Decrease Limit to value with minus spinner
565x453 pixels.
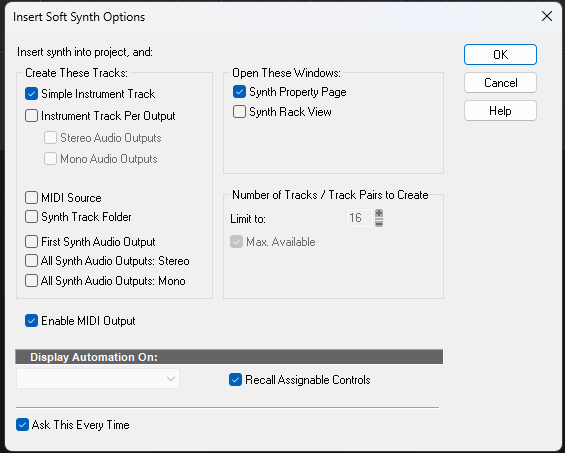click(x=379, y=223)
